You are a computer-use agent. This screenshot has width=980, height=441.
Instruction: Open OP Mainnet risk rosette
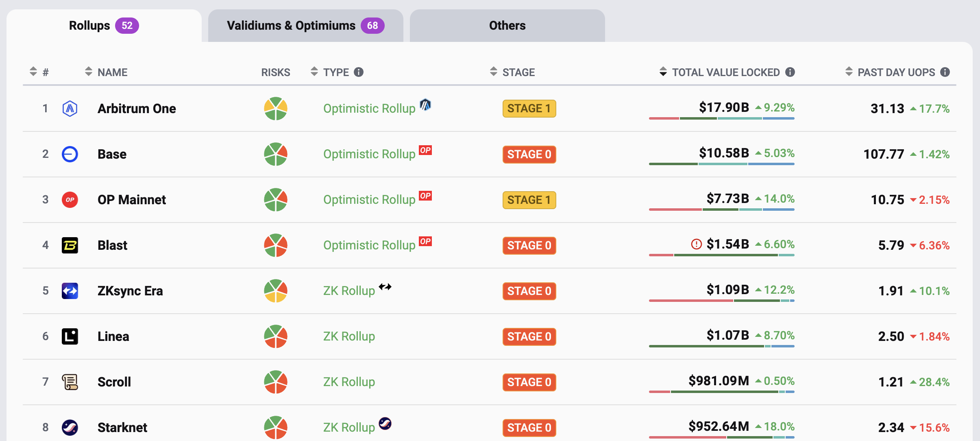click(276, 200)
